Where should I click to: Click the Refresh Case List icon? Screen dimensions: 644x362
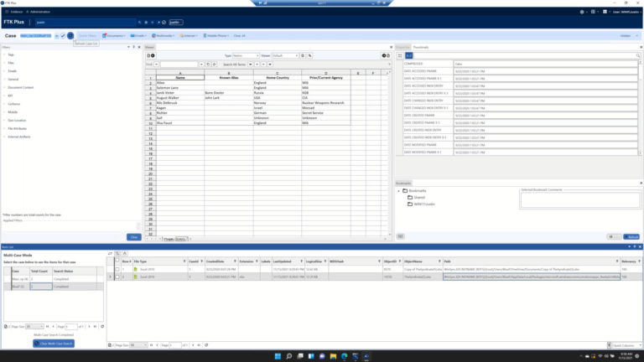(x=70, y=36)
